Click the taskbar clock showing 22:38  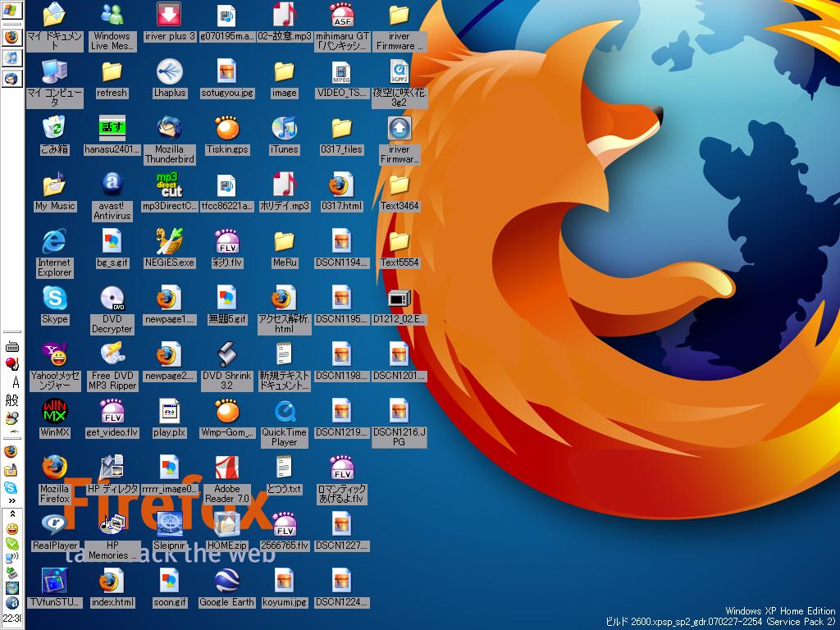click(11, 618)
